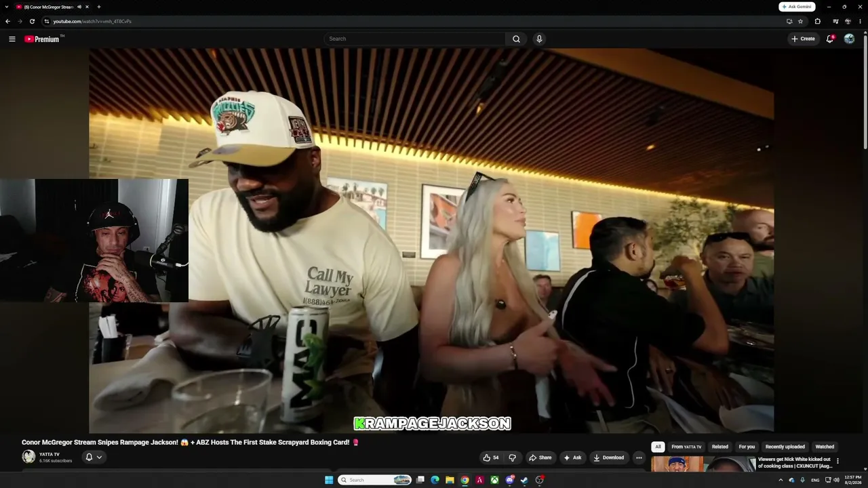Bookmark this page with star icon
The height and width of the screenshot is (488, 868).
[x=800, y=21]
